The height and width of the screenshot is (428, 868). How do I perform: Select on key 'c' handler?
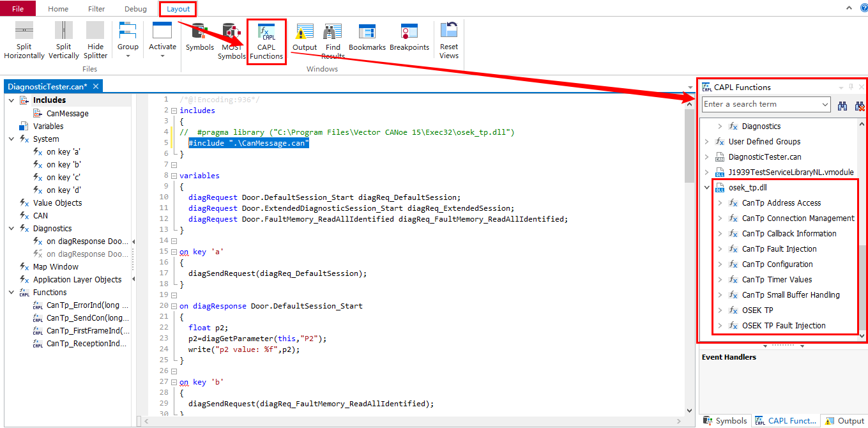[63, 177]
